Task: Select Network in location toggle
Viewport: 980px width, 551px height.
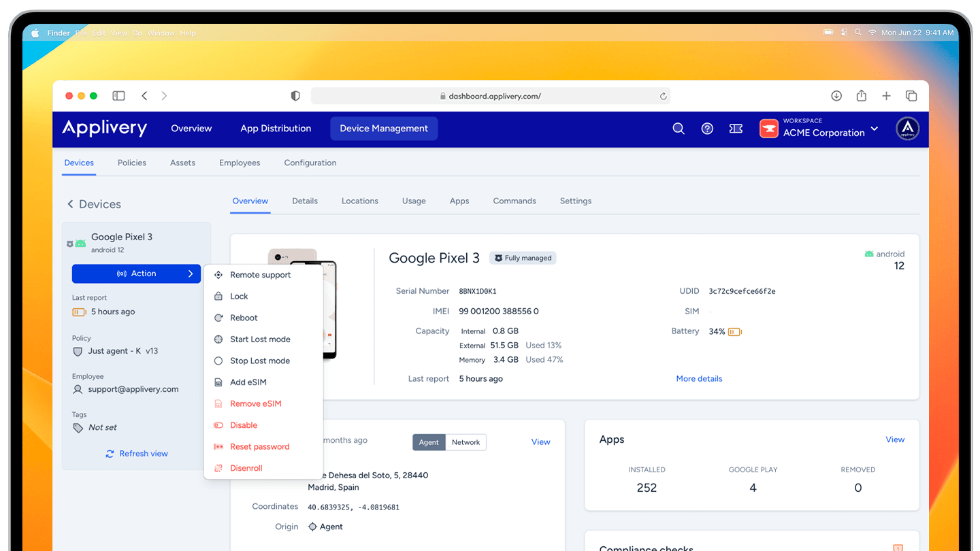Action: [466, 442]
